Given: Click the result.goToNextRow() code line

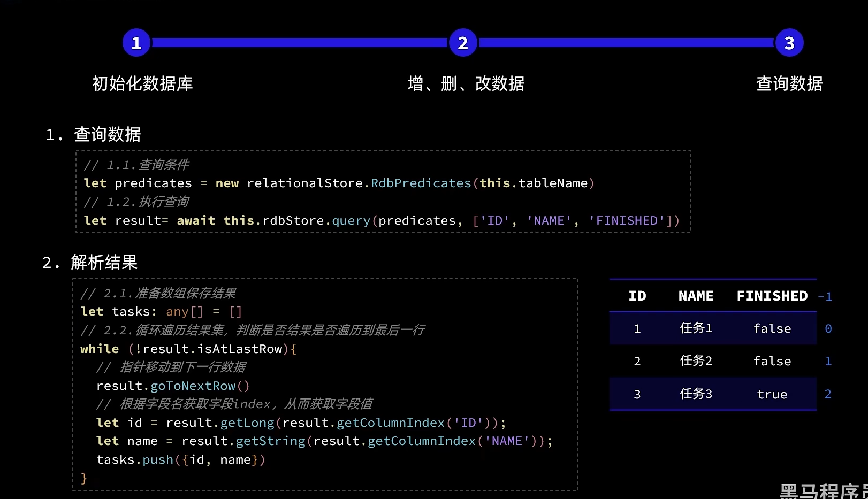Looking at the screenshot, I should coord(173,386).
